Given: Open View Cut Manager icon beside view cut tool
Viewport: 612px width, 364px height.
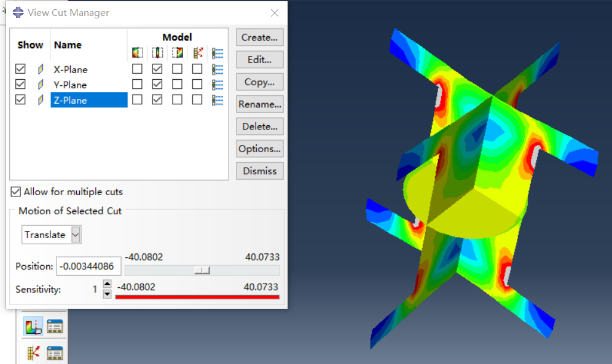Looking at the screenshot, I should coord(55,327).
